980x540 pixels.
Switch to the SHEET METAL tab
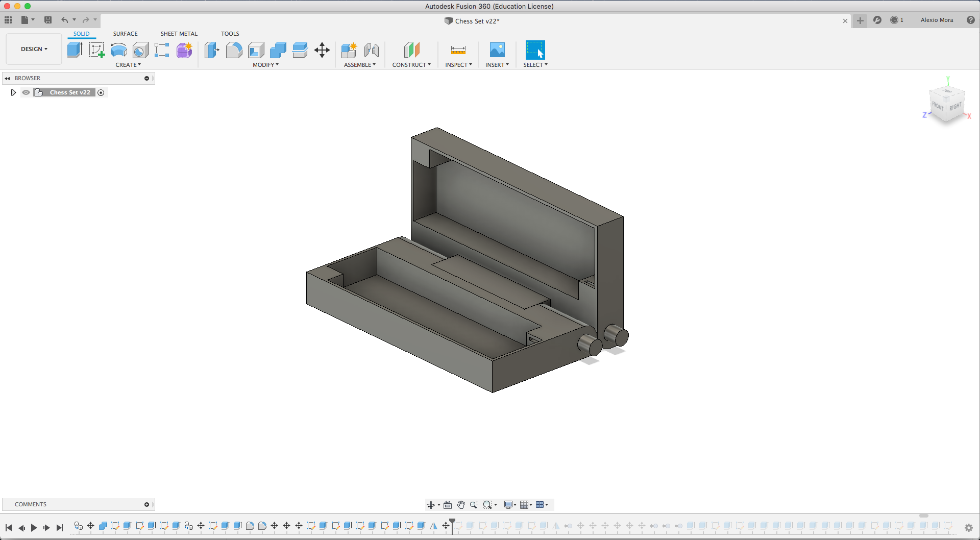179,34
